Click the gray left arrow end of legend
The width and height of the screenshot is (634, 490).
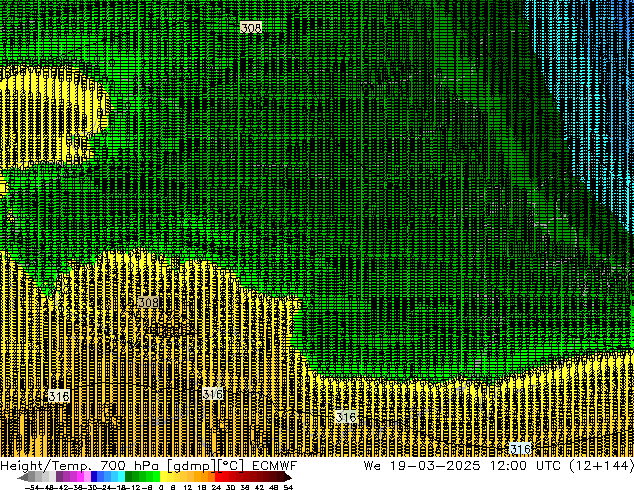click(x=23, y=478)
